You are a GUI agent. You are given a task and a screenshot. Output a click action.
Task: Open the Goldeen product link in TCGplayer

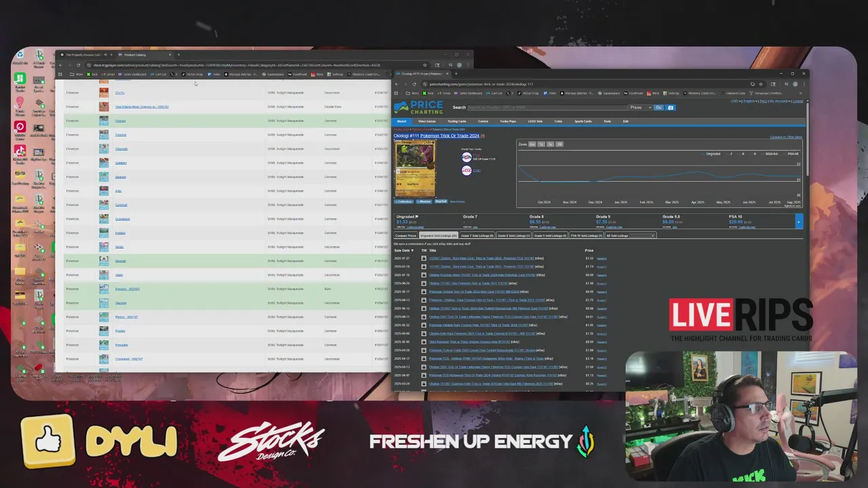[121, 163]
